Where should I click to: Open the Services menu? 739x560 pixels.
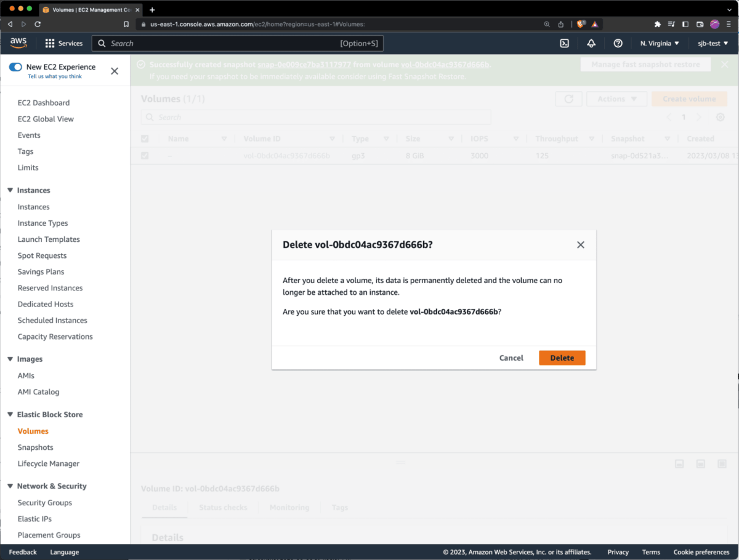tap(64, 43)
